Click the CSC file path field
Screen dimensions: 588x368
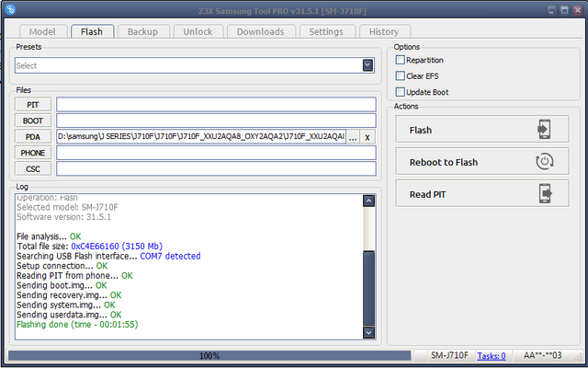click(216, 169)
